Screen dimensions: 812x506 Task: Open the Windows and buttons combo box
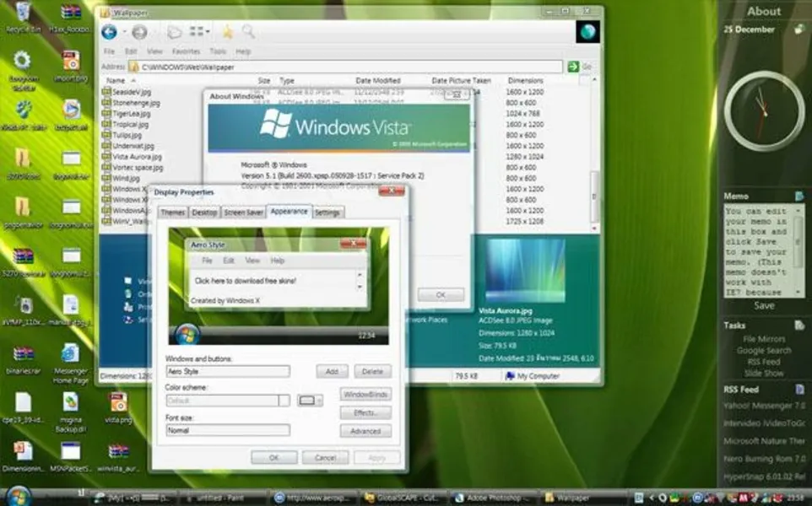[x=227, y=371]
